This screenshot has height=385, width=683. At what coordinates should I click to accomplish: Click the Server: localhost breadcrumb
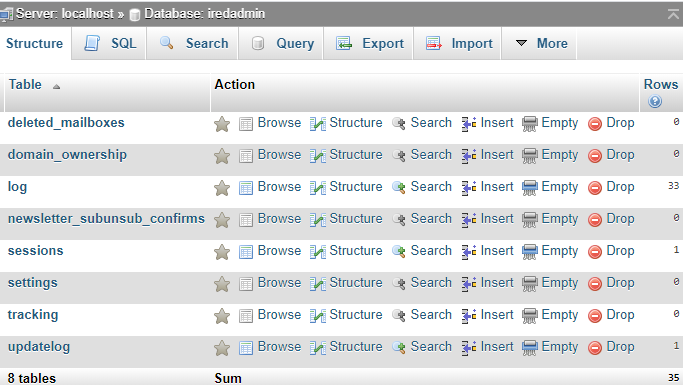click(64, 14)
